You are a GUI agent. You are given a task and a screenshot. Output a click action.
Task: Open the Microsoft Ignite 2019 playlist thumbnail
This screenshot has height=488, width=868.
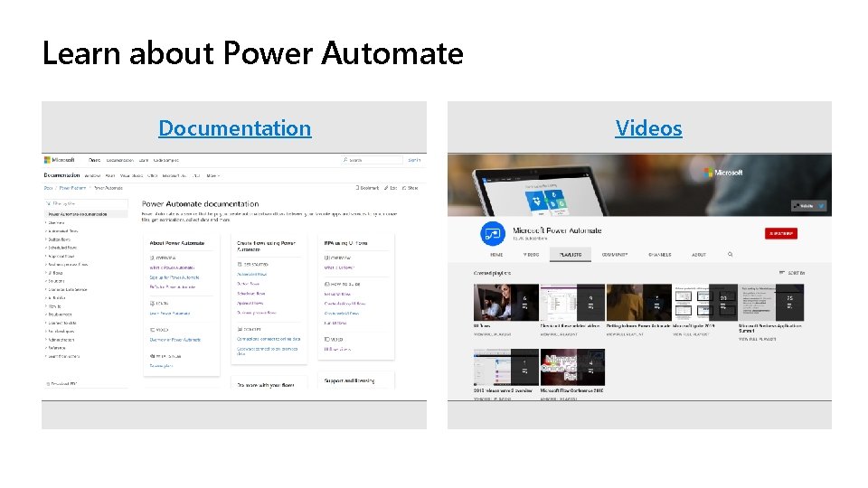click(704, 303)
